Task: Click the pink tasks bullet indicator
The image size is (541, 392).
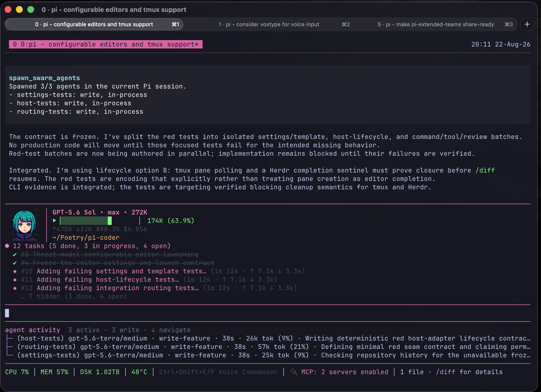Action: click(x=7, y=246)
